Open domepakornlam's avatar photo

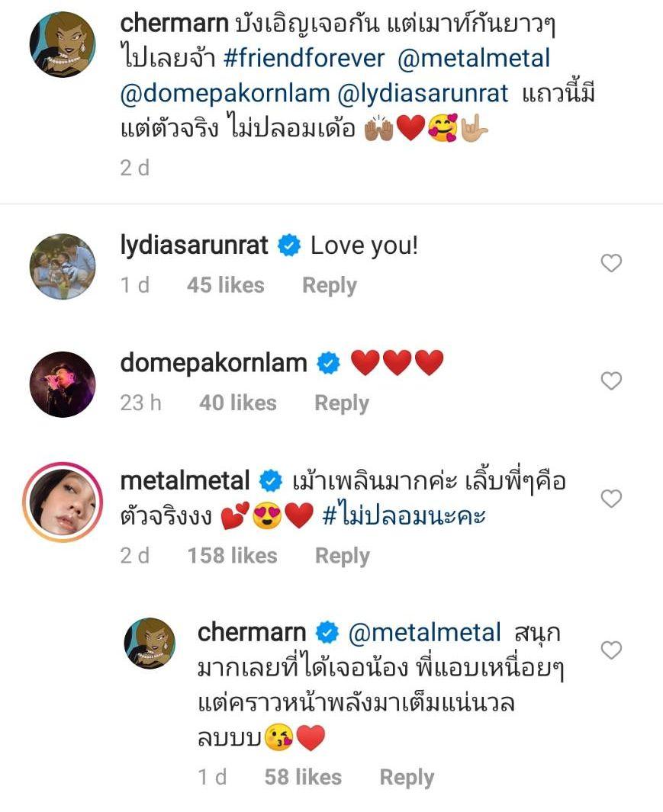(62, 384)
